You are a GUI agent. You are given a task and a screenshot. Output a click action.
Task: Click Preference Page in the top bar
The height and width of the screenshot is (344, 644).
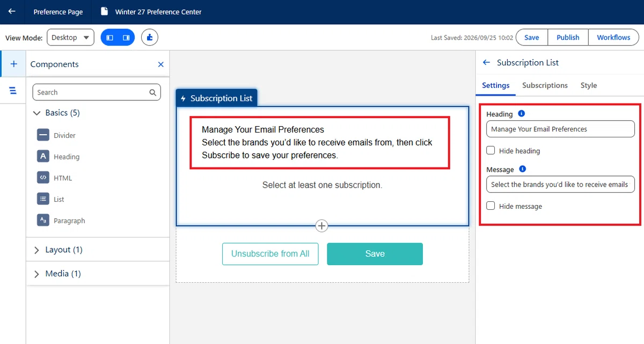pyautogui.click(x=58, y=12)
